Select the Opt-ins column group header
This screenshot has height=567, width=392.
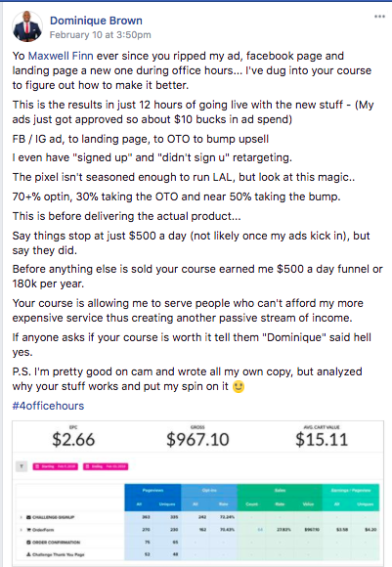[x=209, y=491]
